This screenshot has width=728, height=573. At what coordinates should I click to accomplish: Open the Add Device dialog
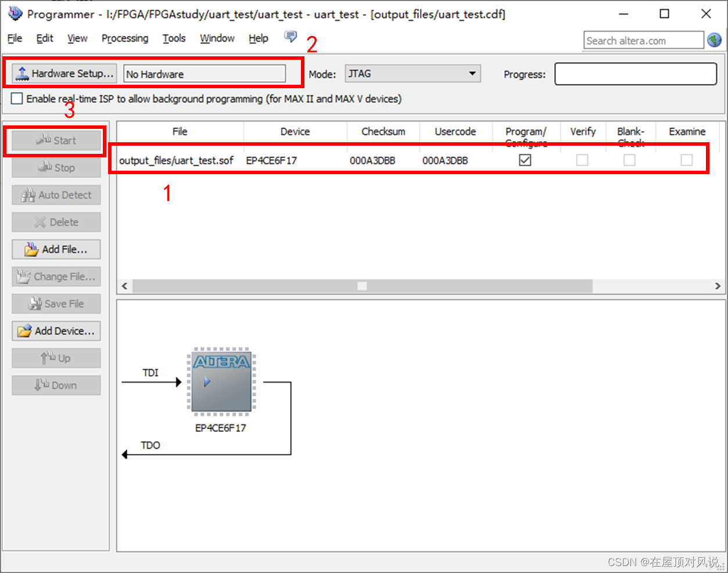pyautogui.click(x=56, y=330)
